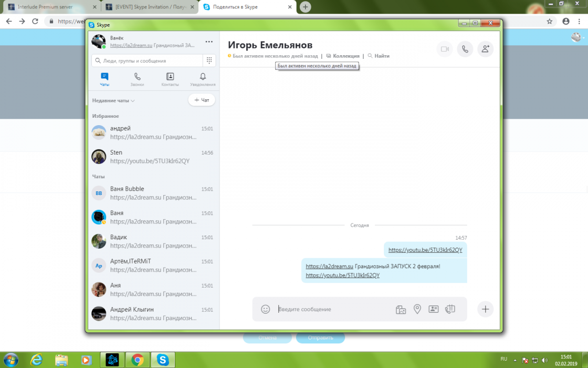Click Найти to search in conversation
588x368 pixels.
coord(379,56)
